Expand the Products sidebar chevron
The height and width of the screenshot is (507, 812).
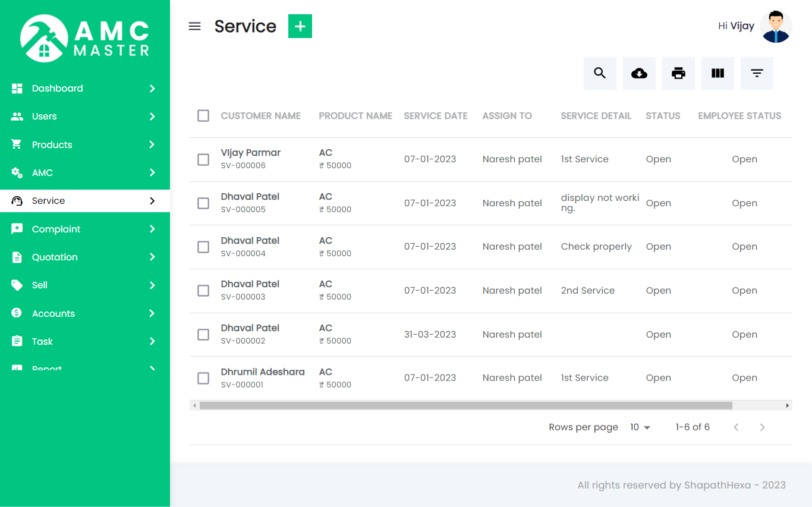click(152, 144)
